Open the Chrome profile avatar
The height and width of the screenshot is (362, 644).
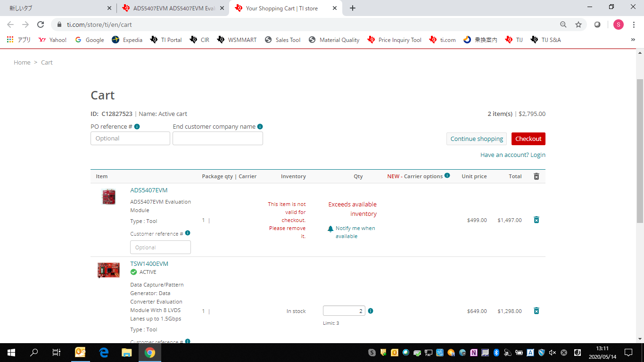[618, 25]
